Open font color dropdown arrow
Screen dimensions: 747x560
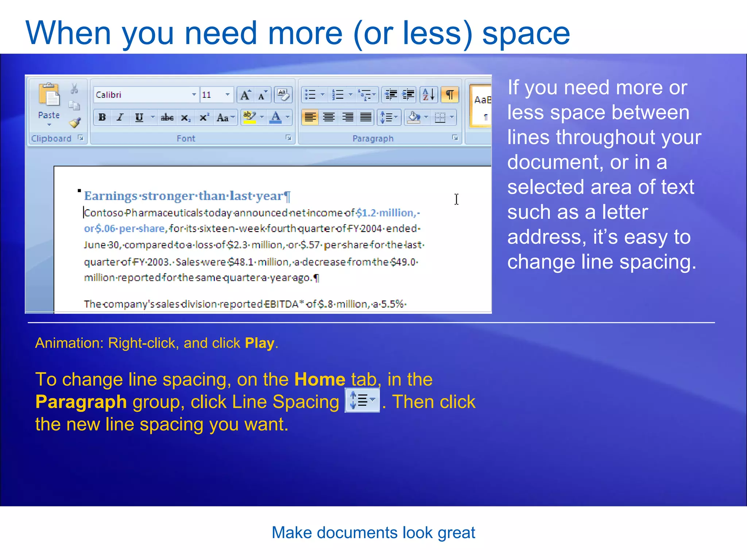pos(287,117)
